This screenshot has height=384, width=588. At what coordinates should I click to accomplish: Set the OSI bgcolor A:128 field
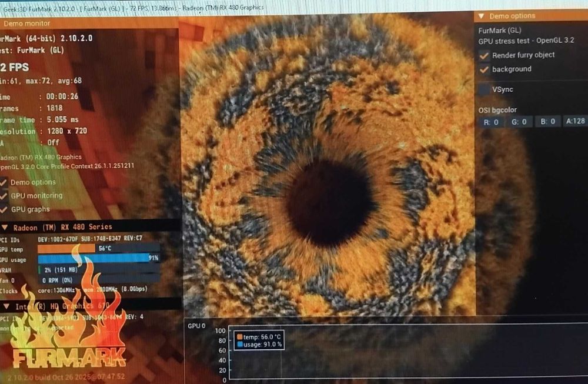click(575, 121)
